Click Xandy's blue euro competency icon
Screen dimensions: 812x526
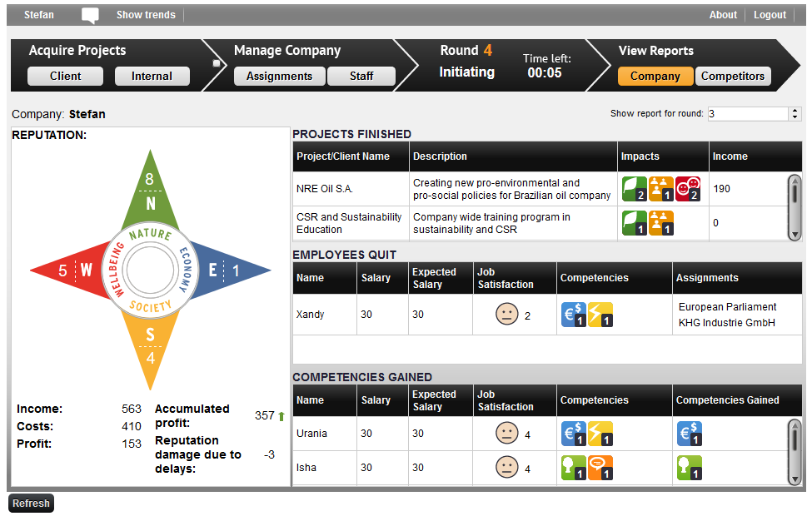(574, 315)
